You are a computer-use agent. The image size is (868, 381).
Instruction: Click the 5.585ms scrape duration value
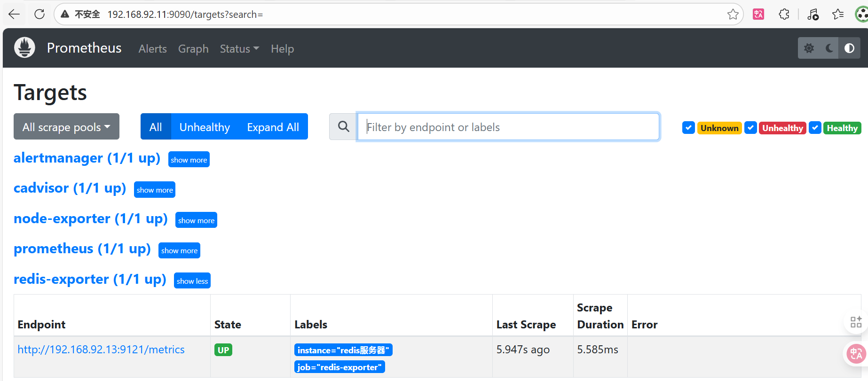[x=598, y=350]
